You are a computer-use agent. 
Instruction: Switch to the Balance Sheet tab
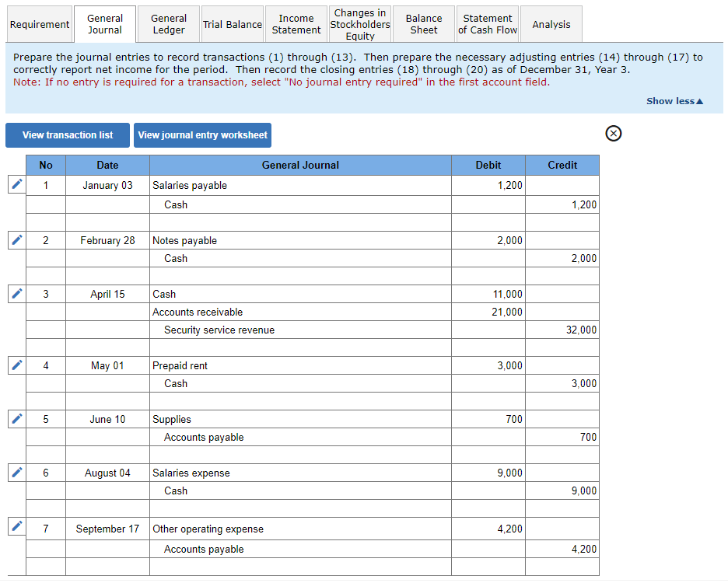(x=424, y=24)
